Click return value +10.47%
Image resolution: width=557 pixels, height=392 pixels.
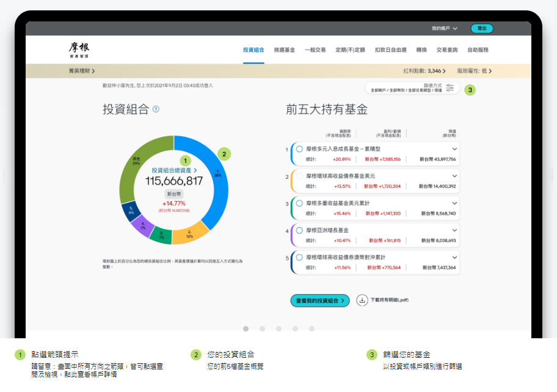[343, 241]
